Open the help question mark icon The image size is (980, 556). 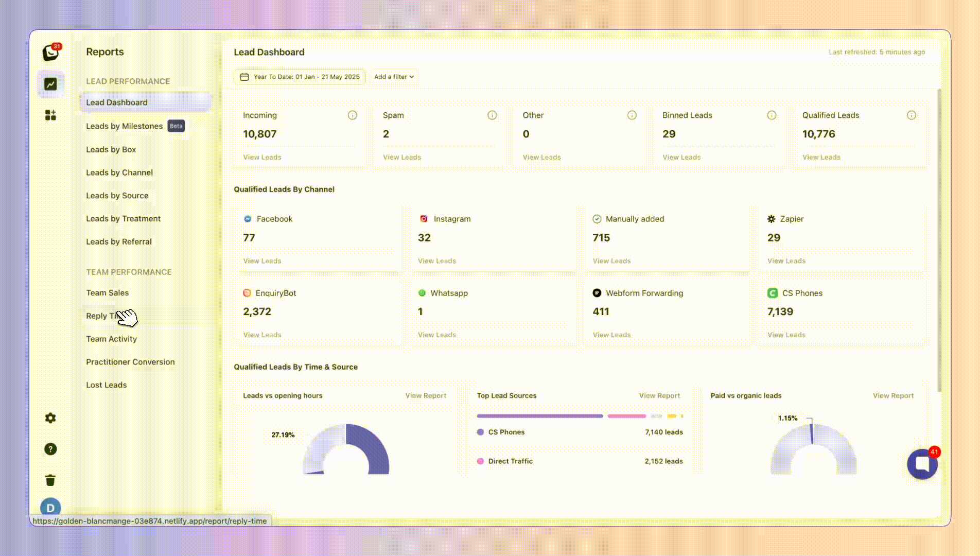coord(50,449)
